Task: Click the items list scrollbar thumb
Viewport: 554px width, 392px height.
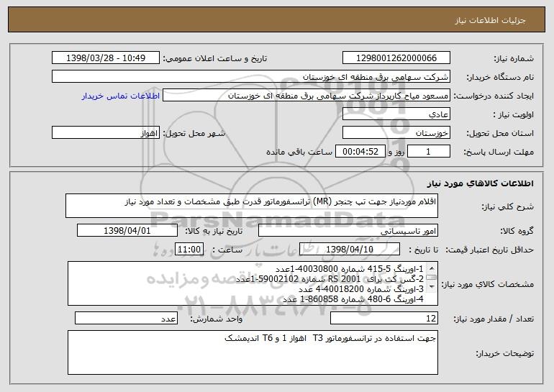Action: (430, 278)
